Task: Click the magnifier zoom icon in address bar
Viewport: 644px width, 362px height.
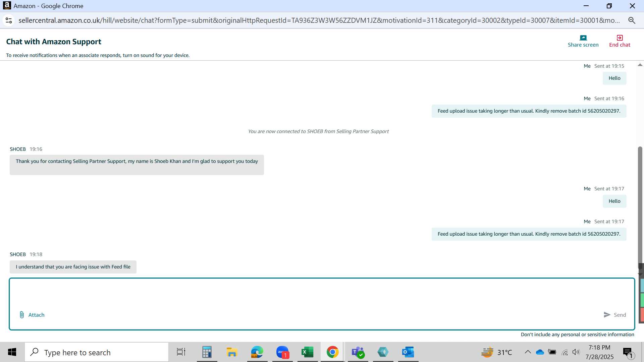Action: pyautogui.click(x=632, y=20)
